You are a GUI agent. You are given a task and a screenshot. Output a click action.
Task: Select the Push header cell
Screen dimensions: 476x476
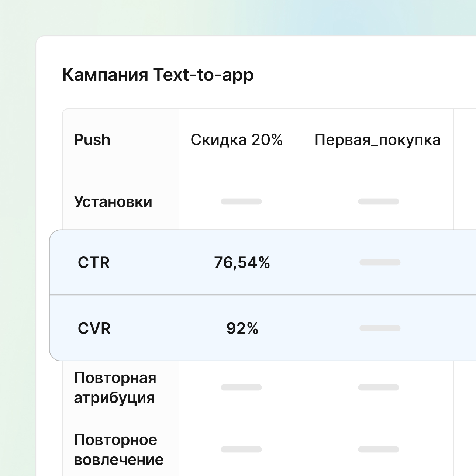point(92,140)
